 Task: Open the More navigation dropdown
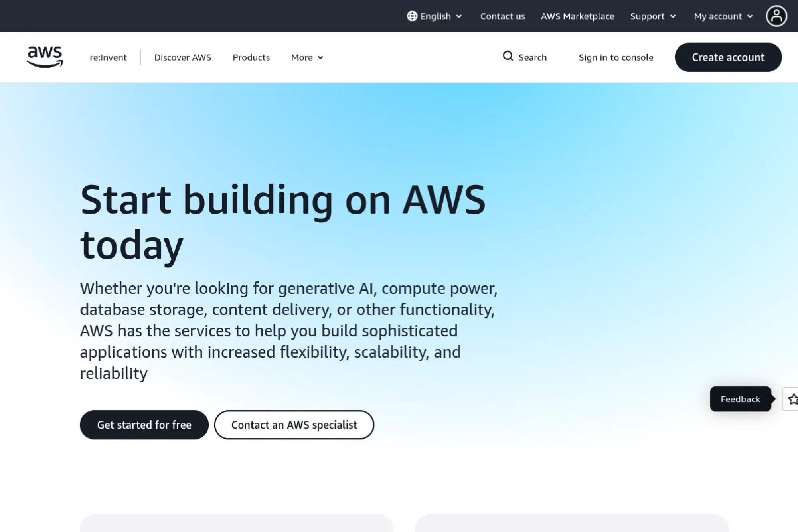[x=306, y=57]
